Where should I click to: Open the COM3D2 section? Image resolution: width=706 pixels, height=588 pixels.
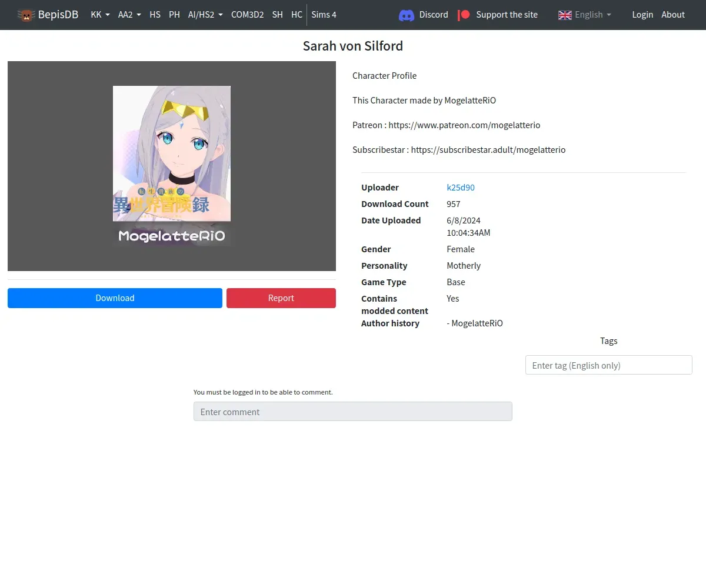(x=247, y=15)
